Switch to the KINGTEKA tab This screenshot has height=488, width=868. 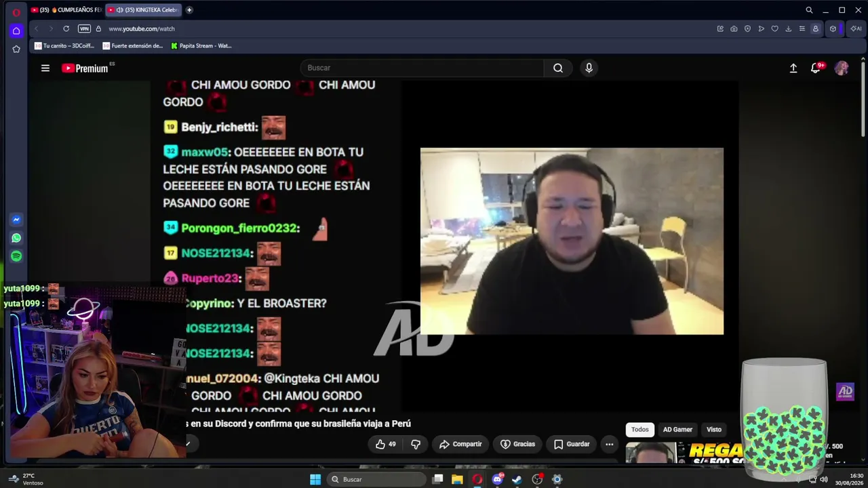pos(142,10)
